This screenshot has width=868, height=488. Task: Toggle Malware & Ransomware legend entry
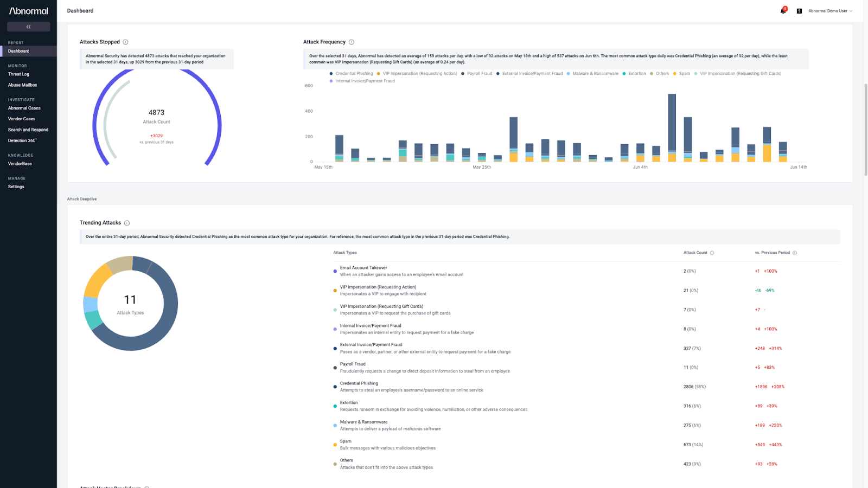[x=592, y=74]
